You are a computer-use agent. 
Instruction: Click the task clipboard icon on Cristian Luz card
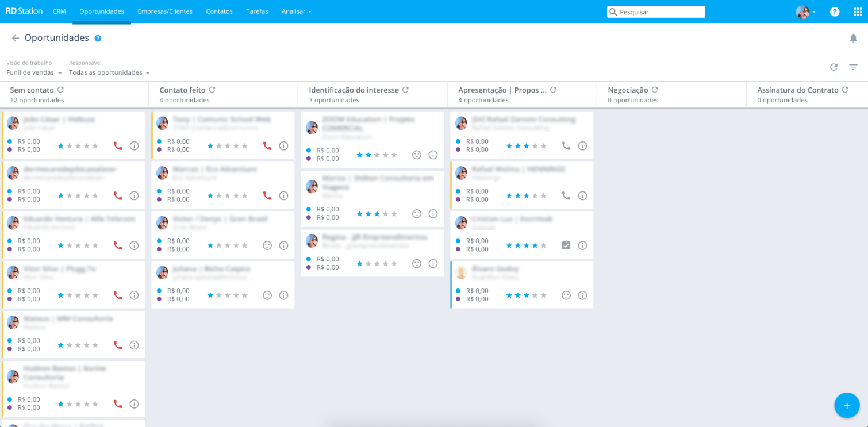point(566,245)
